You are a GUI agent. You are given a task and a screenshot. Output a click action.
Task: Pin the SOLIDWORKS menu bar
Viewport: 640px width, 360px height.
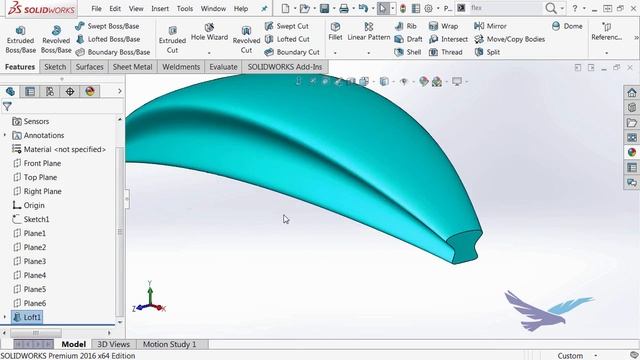(264, 8)
